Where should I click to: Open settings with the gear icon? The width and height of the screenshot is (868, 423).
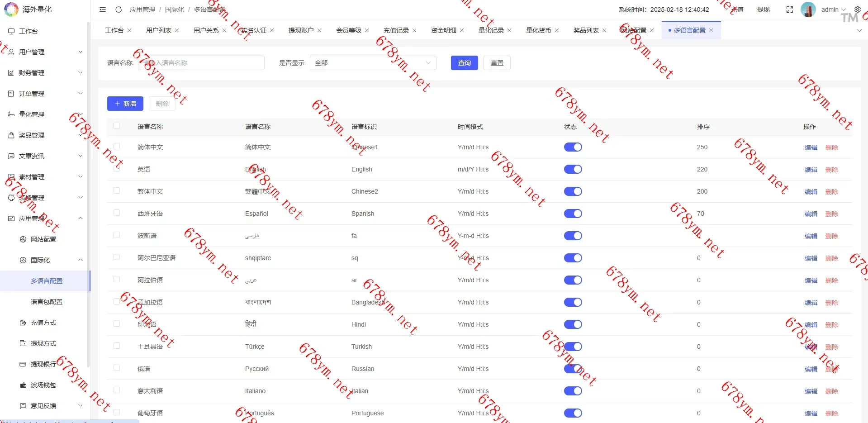[x=857, y=10]
